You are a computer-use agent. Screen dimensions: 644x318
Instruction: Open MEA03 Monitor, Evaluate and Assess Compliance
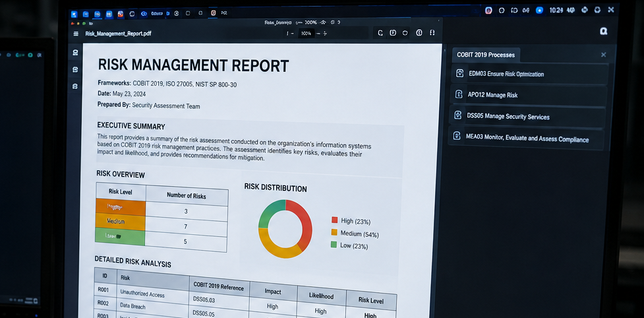[x=526, y=139]
